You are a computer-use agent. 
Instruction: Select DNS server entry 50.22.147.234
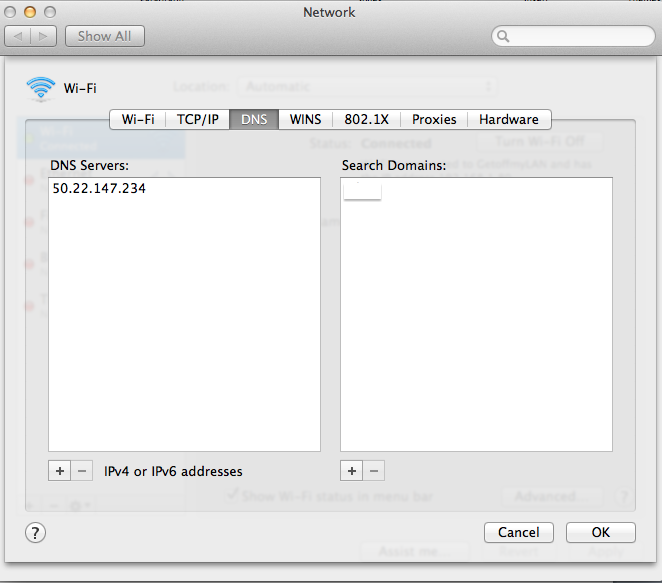(98, 188)
